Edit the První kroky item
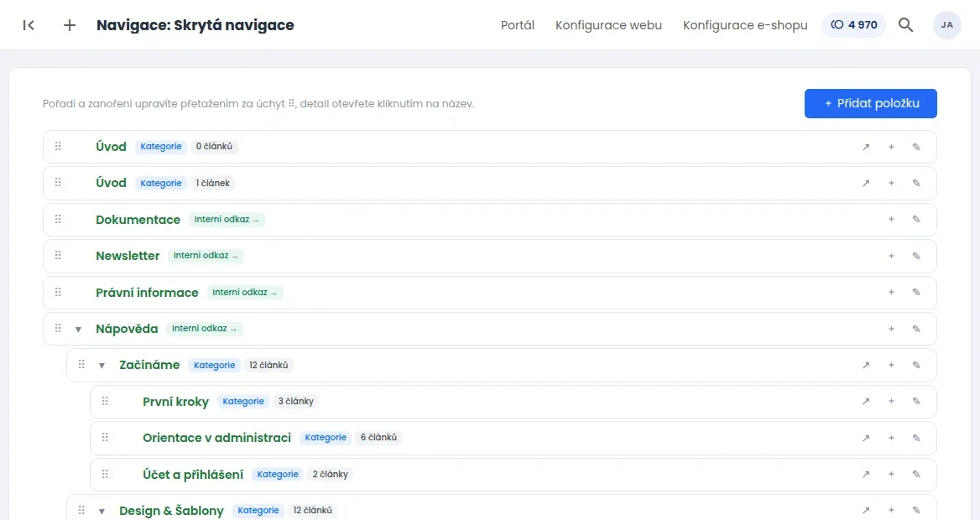The width and height of the screenshot is (980, 520). [916, 401]
